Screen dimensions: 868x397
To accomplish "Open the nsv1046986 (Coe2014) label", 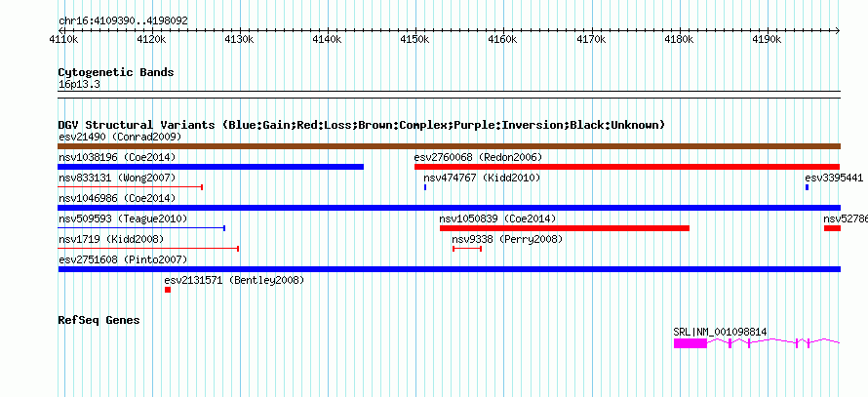I will 117,198.
